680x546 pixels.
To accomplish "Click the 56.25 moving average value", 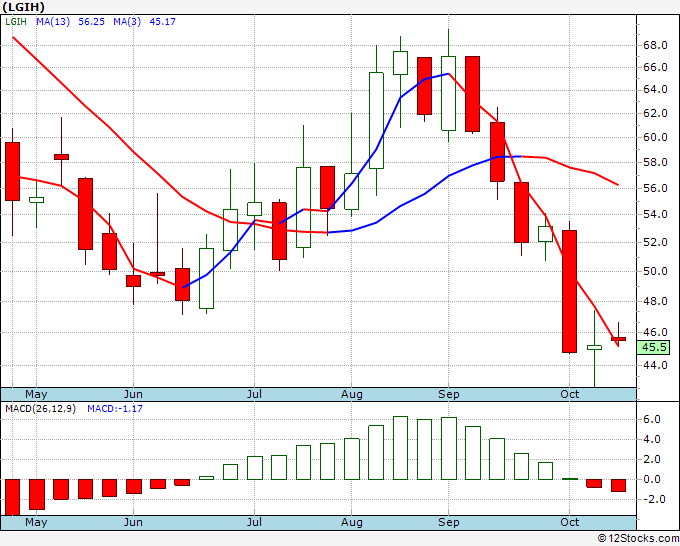I will point(92,22).
